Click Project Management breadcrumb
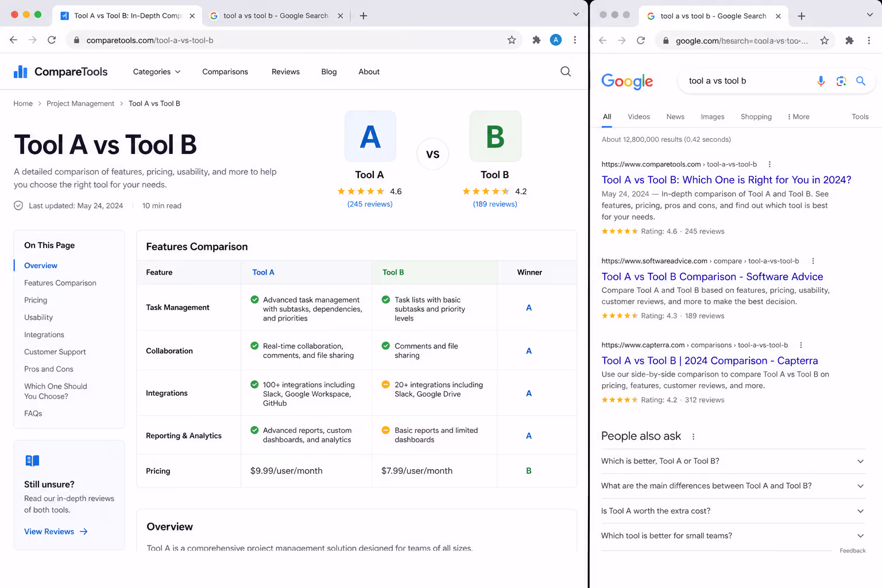882x588 pixels. [x=80, y=103]
